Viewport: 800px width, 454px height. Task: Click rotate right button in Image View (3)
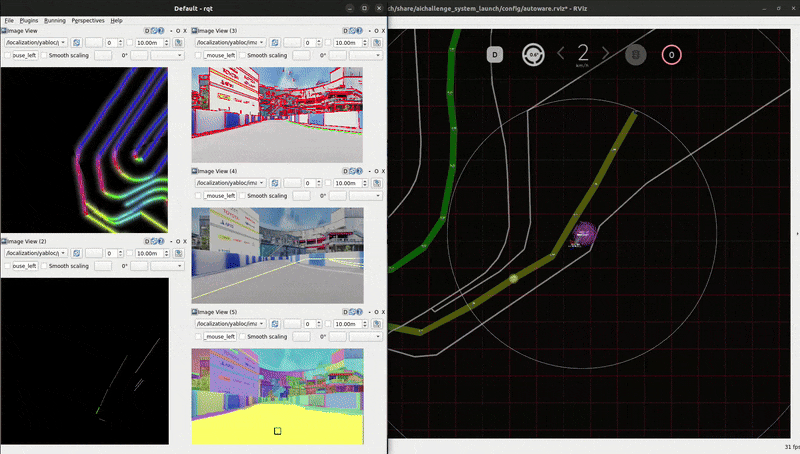(x=338, y=55)
